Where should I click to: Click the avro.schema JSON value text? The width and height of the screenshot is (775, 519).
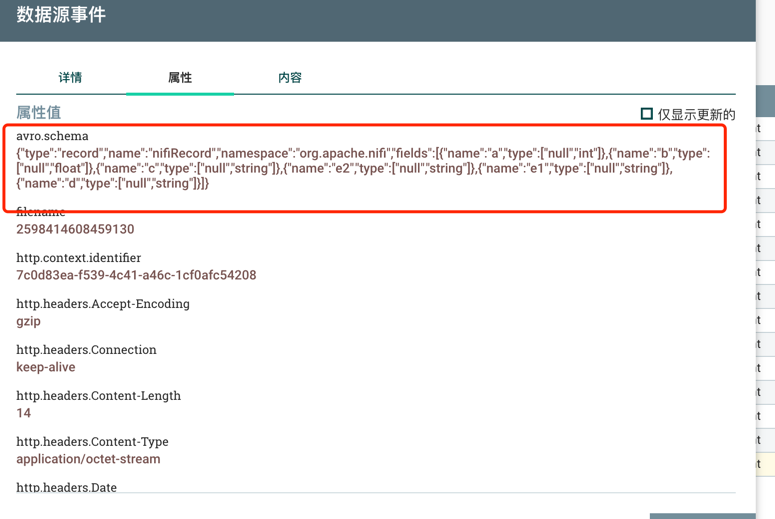pos(360,168)
